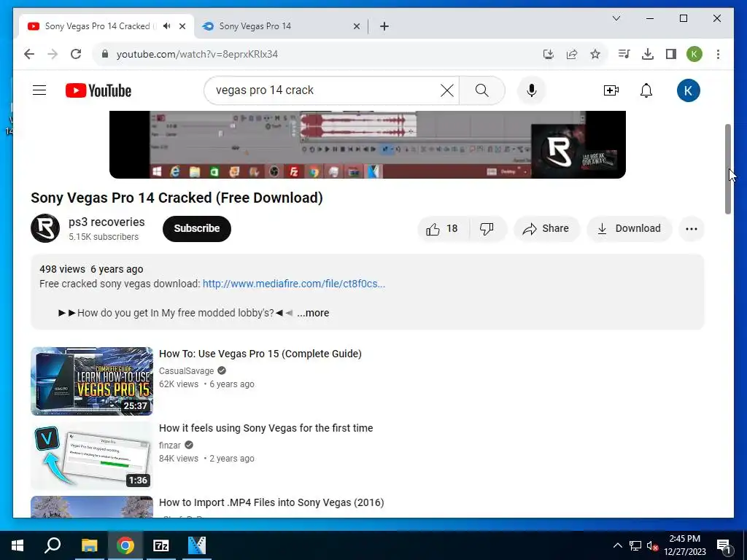Expand the description with ...more
Image resolution: width=747 pixels, height=560 pixels.
pyautogui.click(x=313, y=313)
